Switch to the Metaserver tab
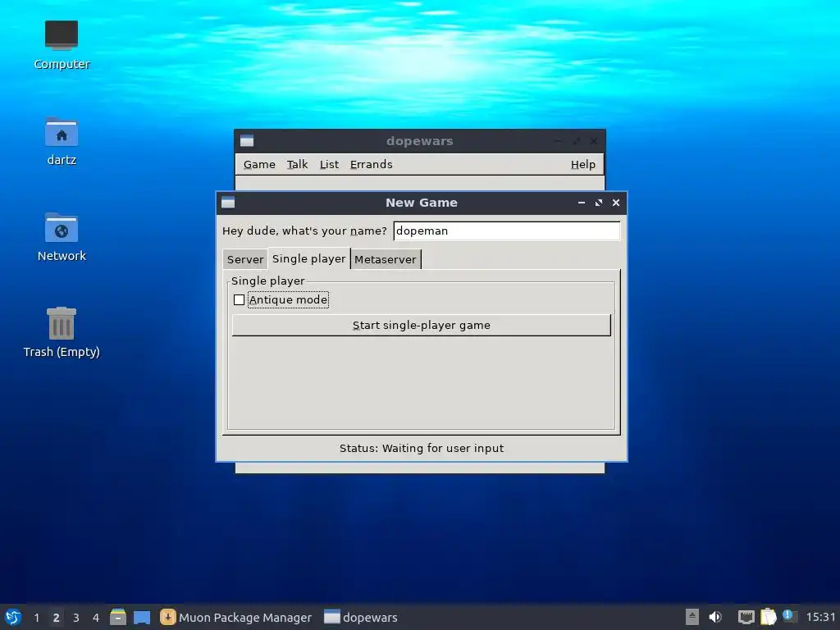This screenshot has height=630, width=840. [x=386, y=259]
